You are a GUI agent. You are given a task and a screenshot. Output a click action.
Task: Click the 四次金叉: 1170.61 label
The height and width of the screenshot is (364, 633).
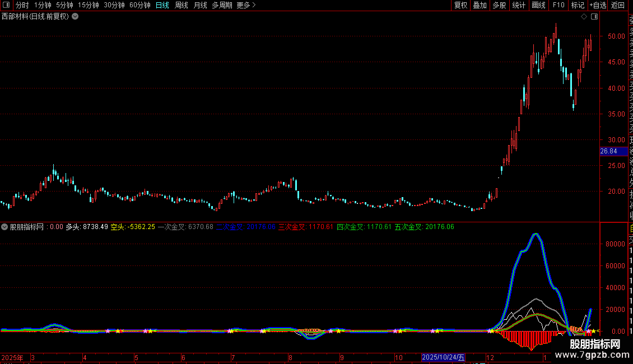(x=364, y=227)
